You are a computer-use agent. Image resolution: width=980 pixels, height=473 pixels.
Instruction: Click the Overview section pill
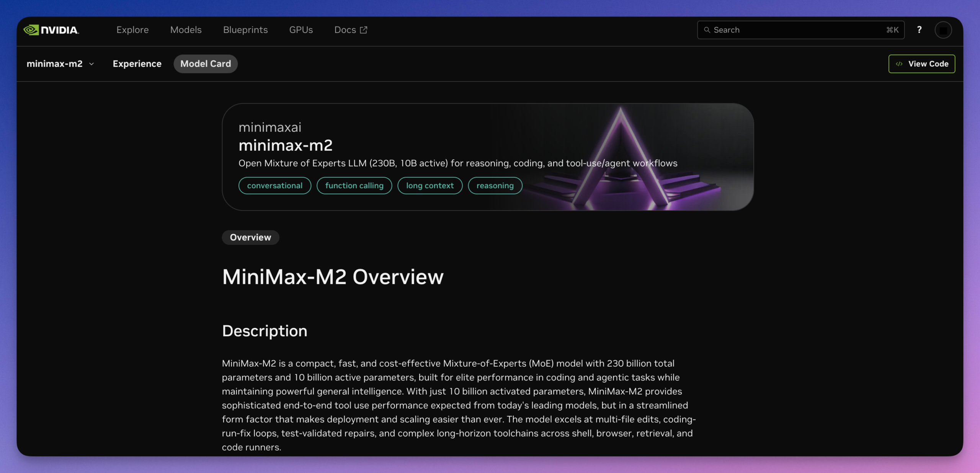[250, 237]
